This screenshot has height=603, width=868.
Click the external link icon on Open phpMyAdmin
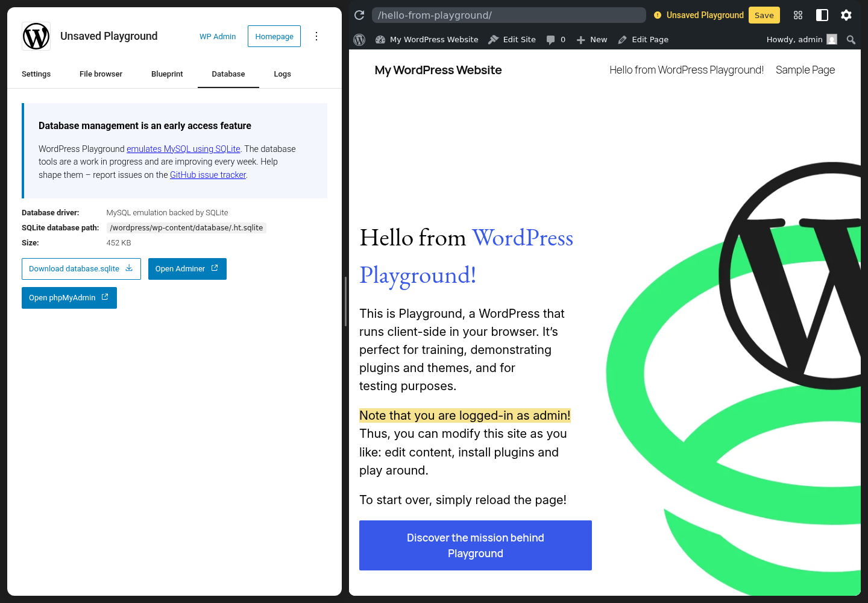click(x=105, y=297)
